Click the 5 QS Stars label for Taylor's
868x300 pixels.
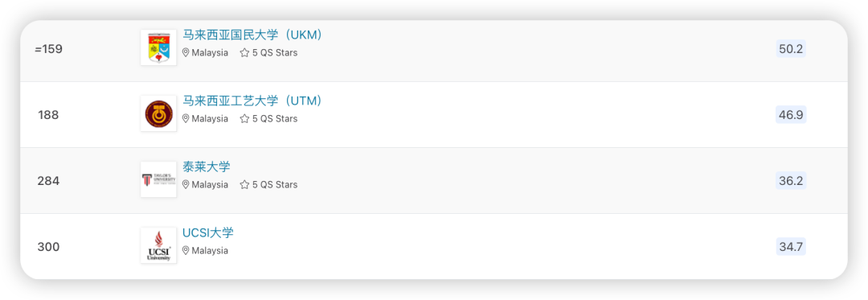tap(275, 184)
